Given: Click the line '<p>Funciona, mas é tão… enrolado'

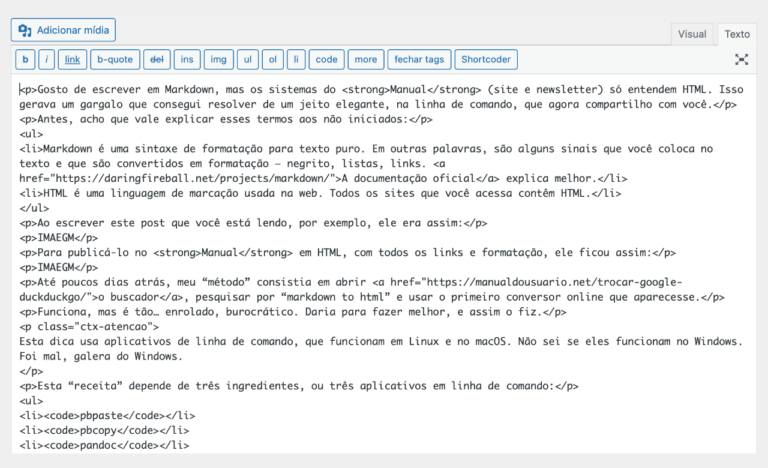Looking at the screenshot, I should tap(293, 312).
